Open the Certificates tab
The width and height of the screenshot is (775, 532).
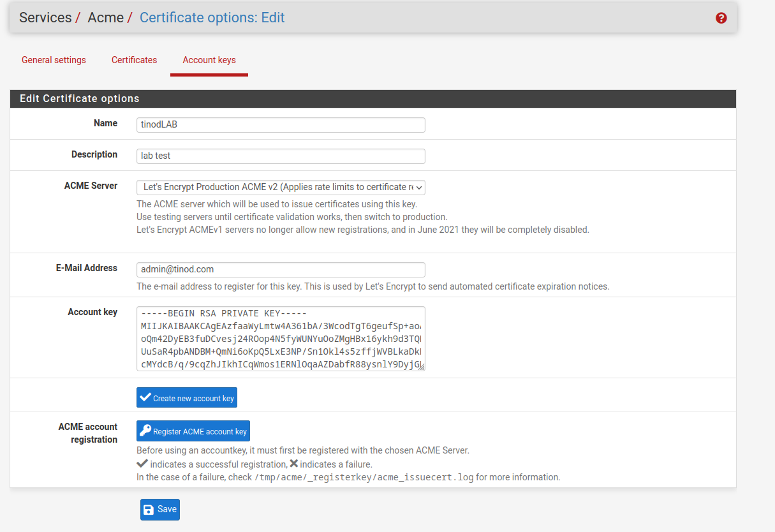[x=134, y=60]
